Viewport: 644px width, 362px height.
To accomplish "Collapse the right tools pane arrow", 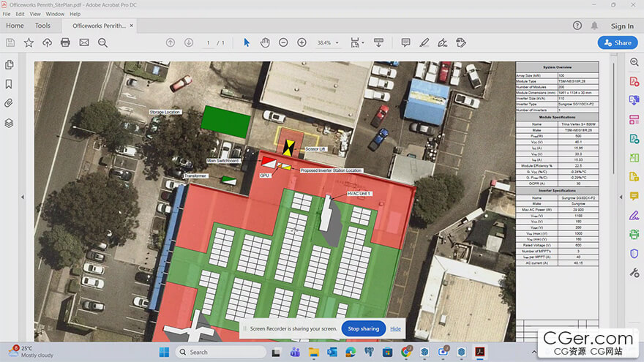I will (619, 196).
